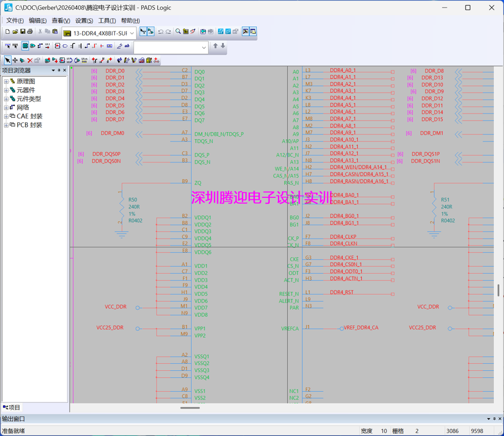Choose the Select arrow tool
This screenshot has width=504, height=436.
[x=8, y=60]
